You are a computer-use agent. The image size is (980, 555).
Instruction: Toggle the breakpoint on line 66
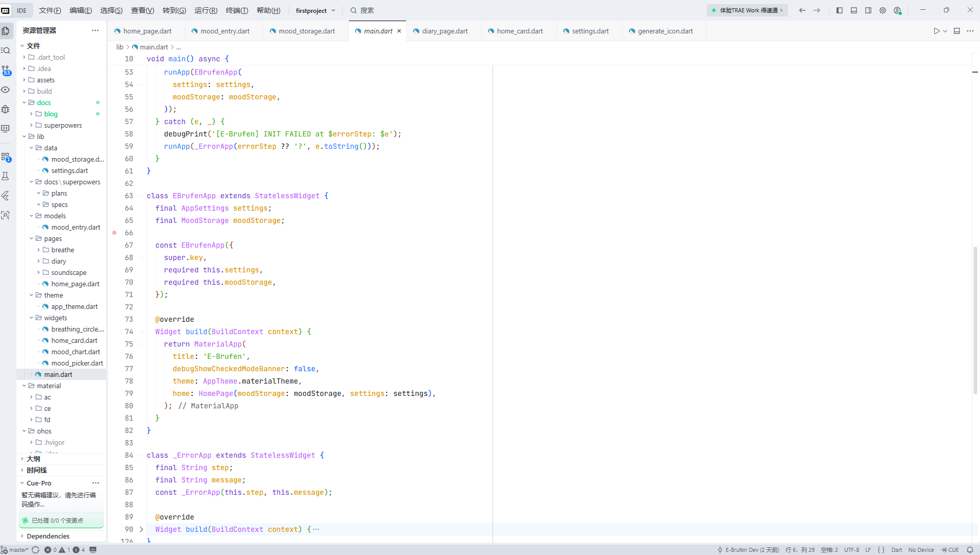click(x=114, y=233)
